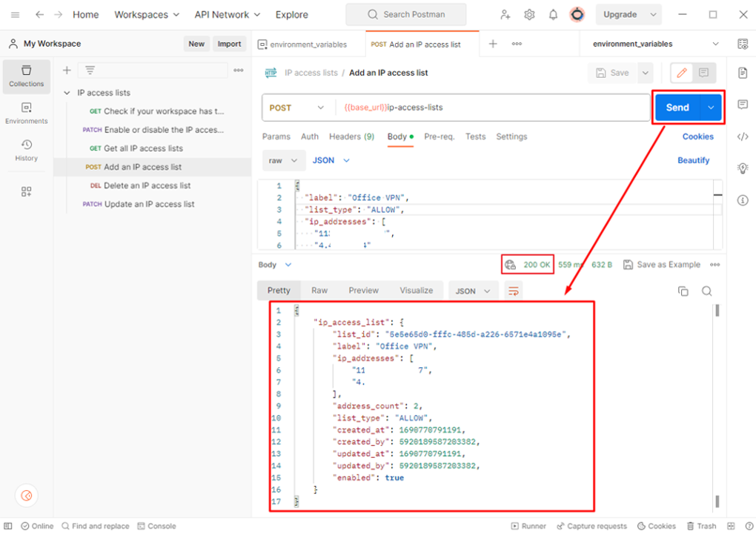
Task: Open the Environments sidebar section
Action: pos(26,113)
